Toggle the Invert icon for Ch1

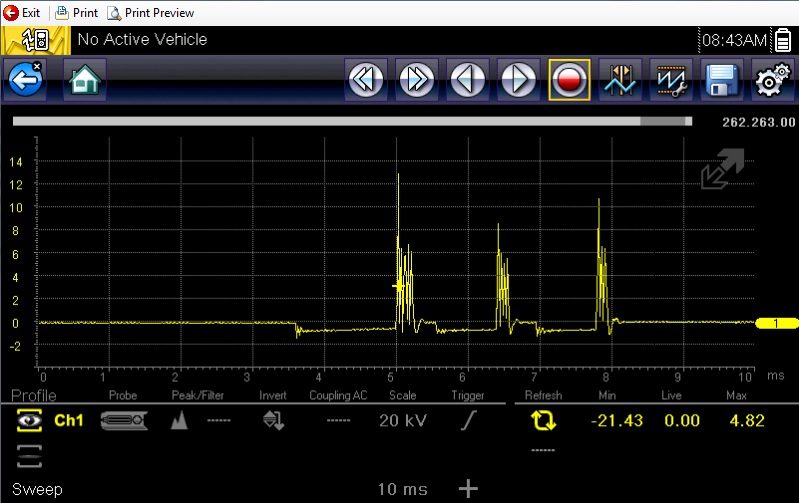pyautogui.click(x=274, y=420)
